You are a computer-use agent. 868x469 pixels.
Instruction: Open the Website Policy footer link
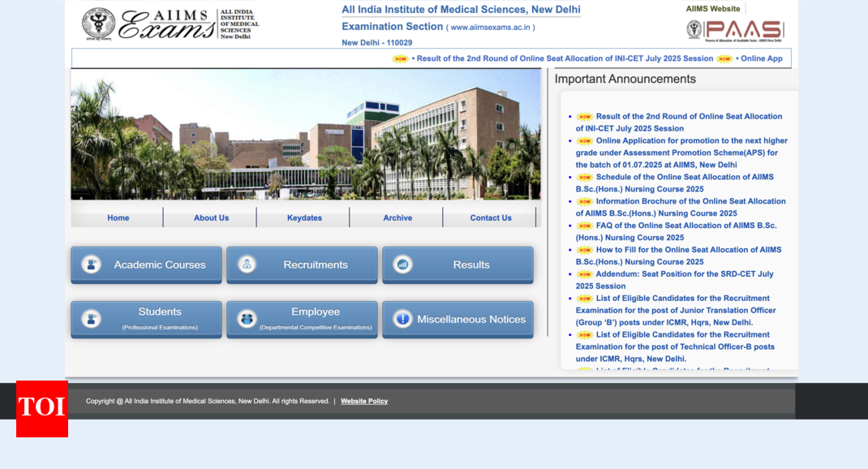pos(364,401)
